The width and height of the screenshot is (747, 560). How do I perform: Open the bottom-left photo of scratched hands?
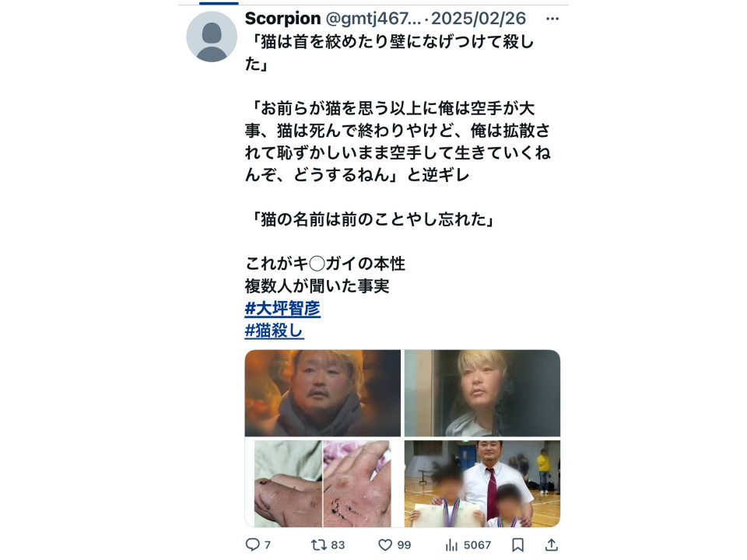[x=322, y=483]
